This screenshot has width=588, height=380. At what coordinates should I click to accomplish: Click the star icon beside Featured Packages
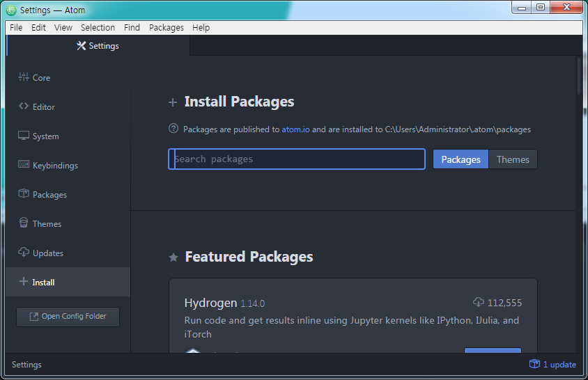pos(173,258)
